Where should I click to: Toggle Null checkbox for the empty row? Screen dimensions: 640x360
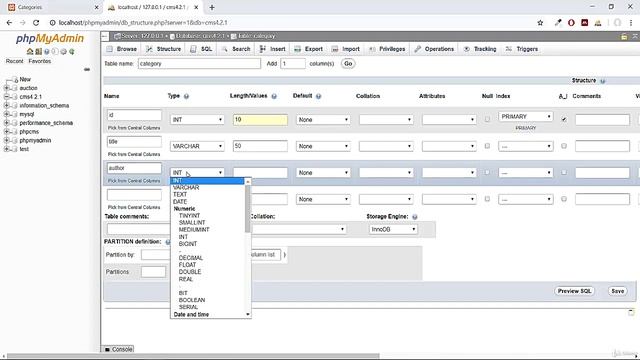pos(487,199)
